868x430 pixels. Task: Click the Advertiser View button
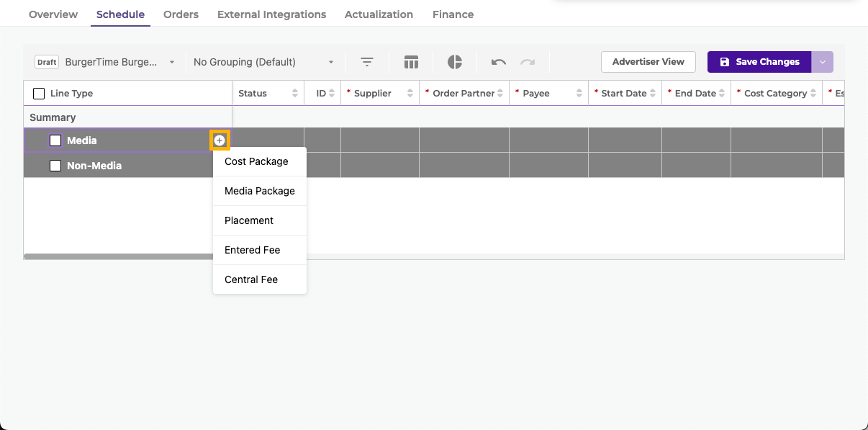point(648,62)
